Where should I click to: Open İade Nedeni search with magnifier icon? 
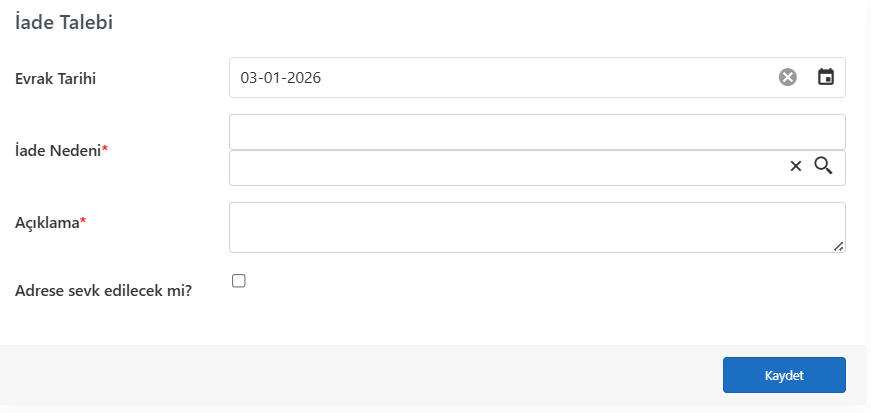pos(823,166)
